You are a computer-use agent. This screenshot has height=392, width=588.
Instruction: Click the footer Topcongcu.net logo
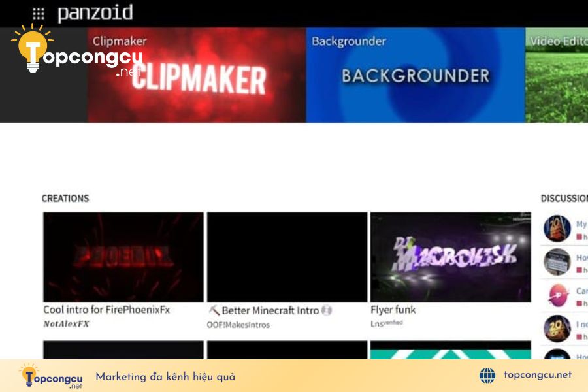[x=51, y=376]
